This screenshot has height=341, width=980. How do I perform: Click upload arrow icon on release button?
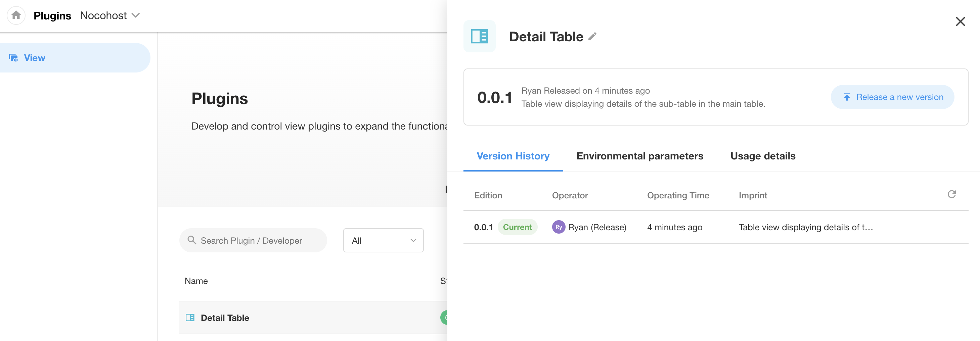tap(847, 97)
